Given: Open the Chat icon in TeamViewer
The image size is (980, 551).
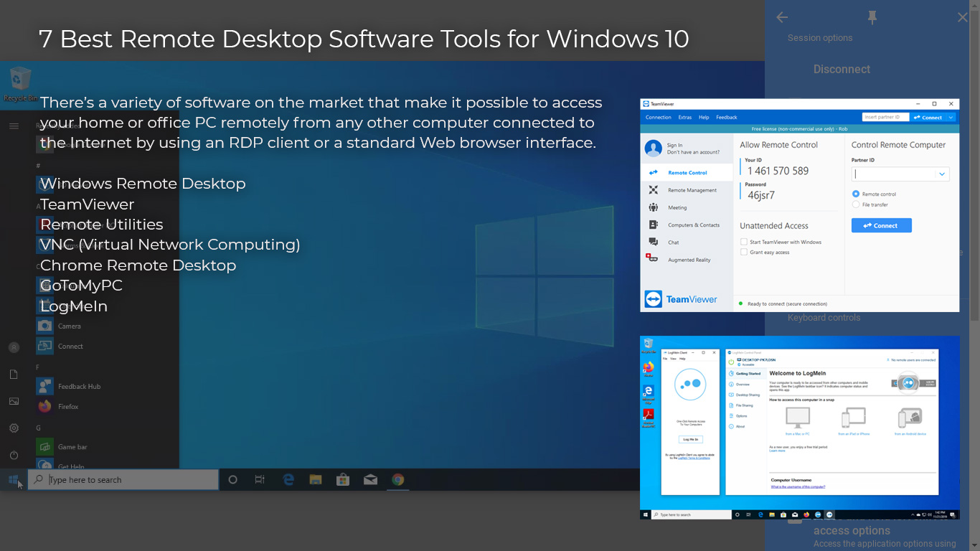Looking at the screenshot, I should pyautogui.click(x=653, y=242).
